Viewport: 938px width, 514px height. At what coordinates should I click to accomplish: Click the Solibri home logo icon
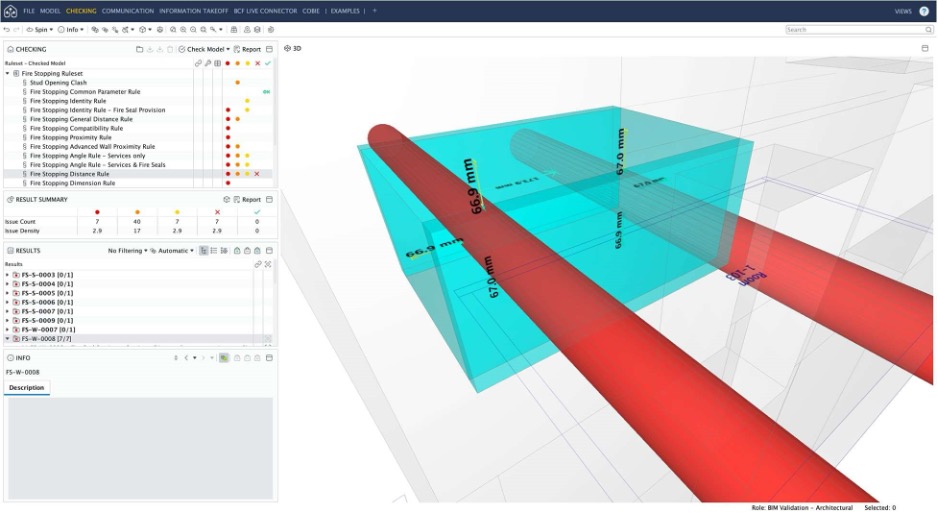[10, 11]
